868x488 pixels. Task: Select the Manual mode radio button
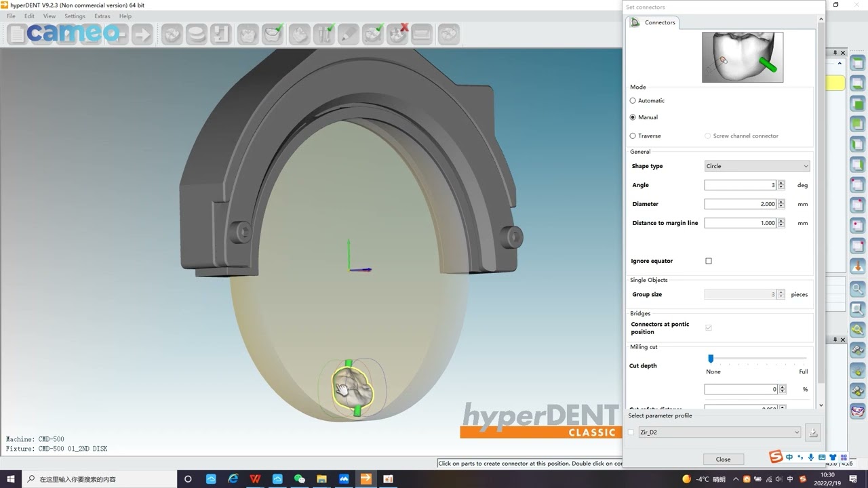click(633, 117)
